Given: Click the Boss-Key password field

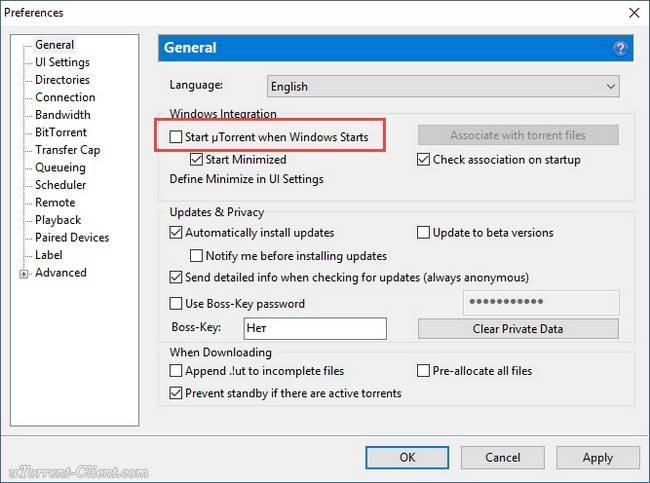Looking at the screenshot, I should pos(541,302).
